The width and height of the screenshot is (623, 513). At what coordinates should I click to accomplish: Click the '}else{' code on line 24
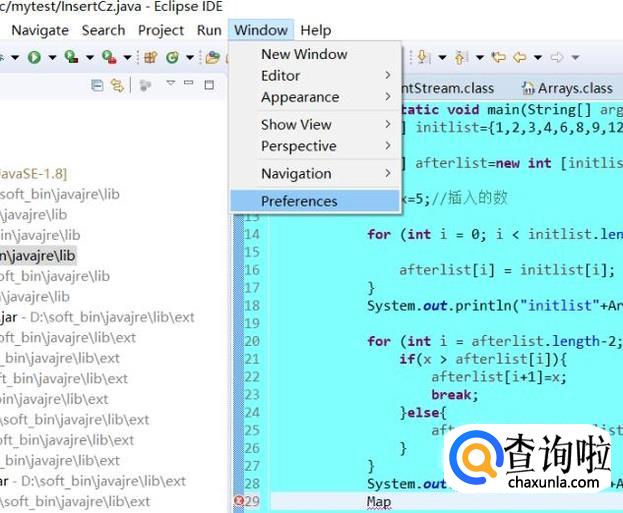point(423,412)
